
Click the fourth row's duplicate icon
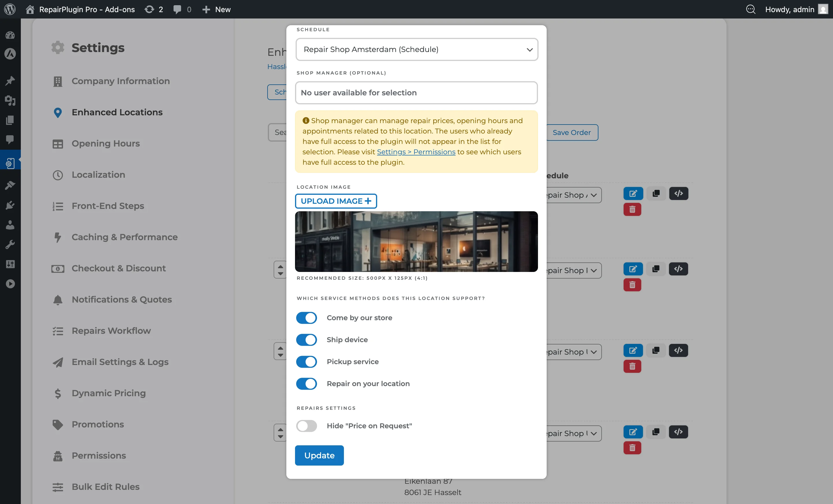pyautogui.click(x=656, y=432)
